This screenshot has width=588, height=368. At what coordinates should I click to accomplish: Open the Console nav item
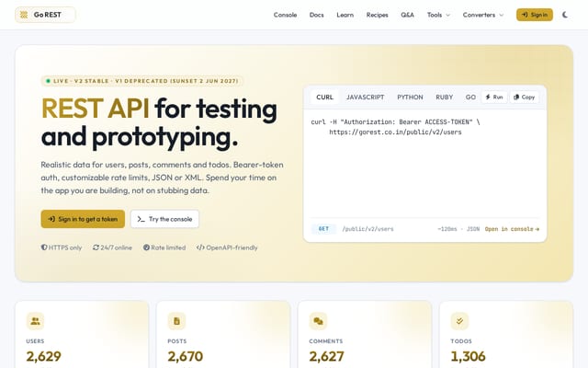coord(285,15)
